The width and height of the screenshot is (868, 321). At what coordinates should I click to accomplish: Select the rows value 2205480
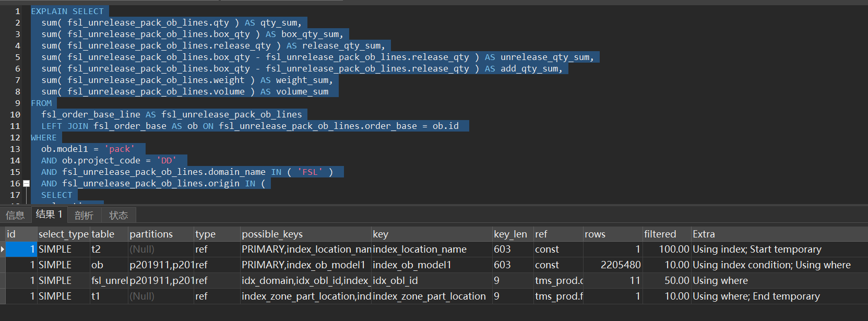pyautogui.click(x=613, y=265)
